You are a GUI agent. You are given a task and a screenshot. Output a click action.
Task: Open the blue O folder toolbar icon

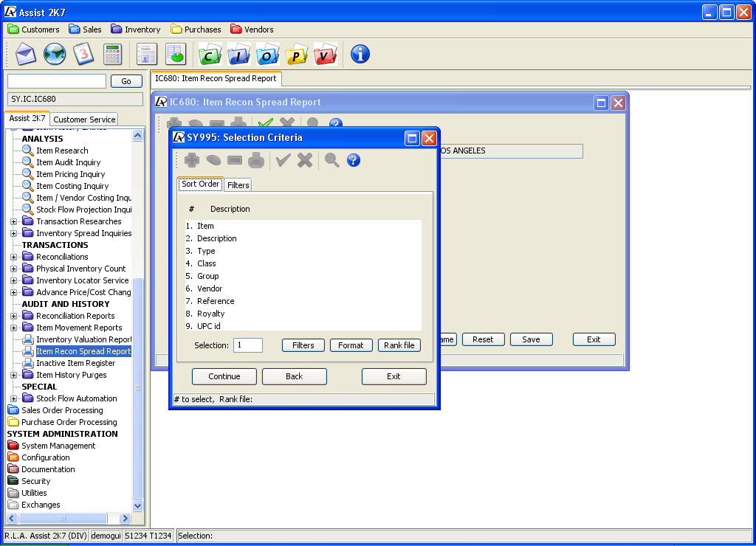pos(267,54)
